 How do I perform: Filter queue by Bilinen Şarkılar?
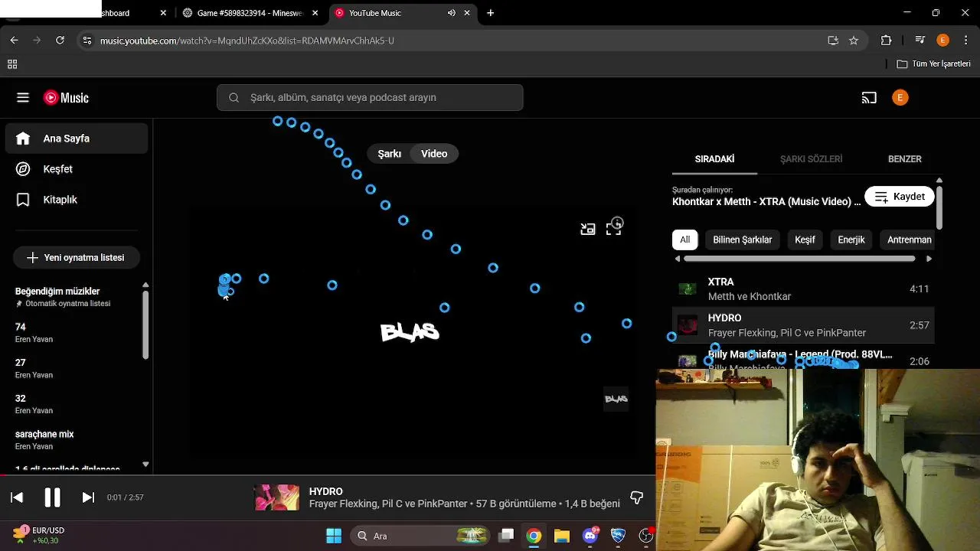tap(743, 240)
